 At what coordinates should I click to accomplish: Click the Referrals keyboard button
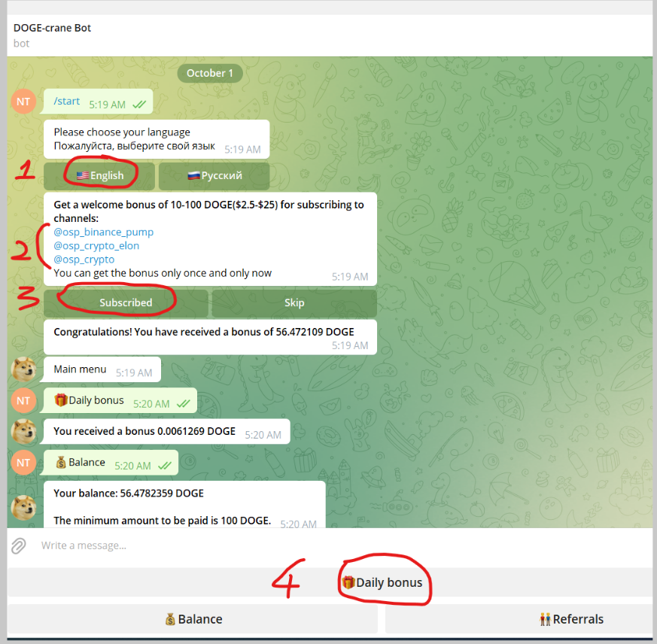(x=519, y=619)
